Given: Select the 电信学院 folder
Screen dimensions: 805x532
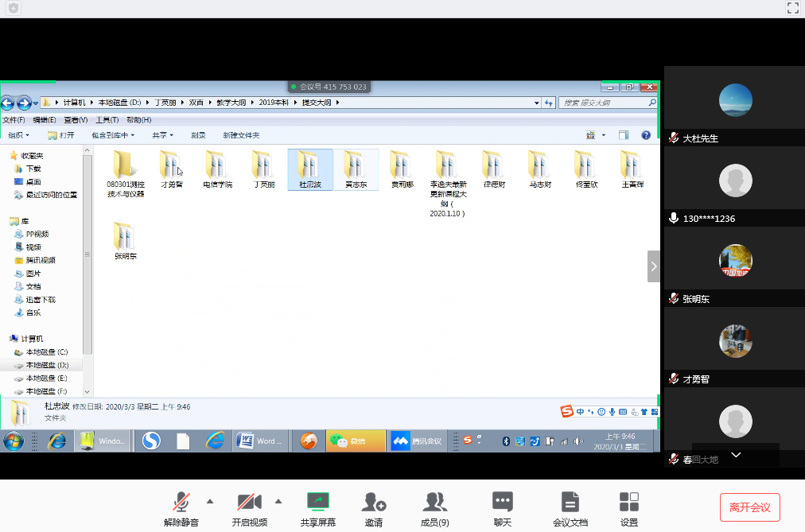Looking at the screenshot, I should point(218,169).
